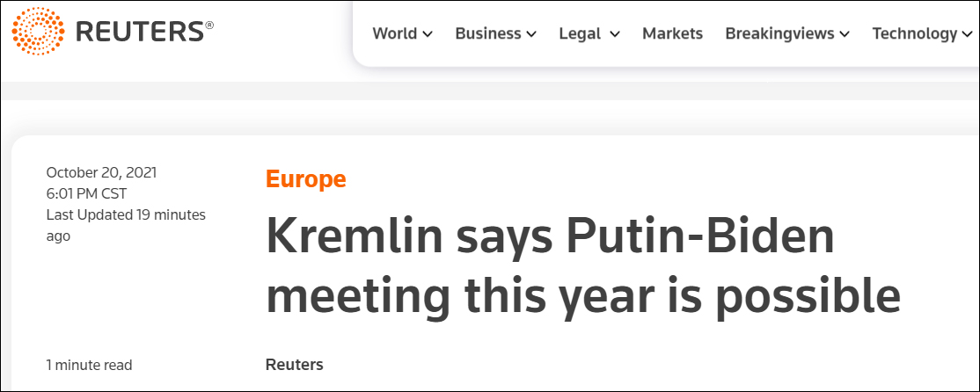Open the World navigation menu label
Screen dimensions: 980x392
tap(394, 33)
